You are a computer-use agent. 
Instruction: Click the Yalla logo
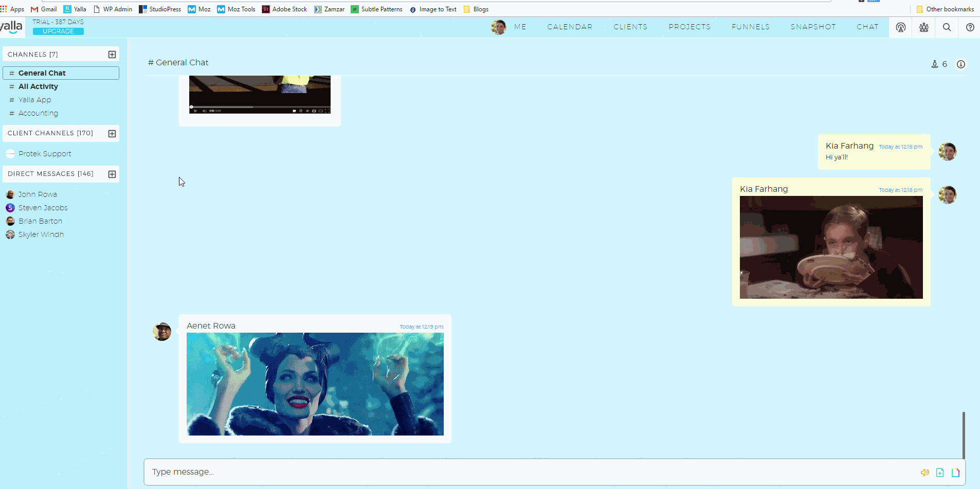(11, 27)
